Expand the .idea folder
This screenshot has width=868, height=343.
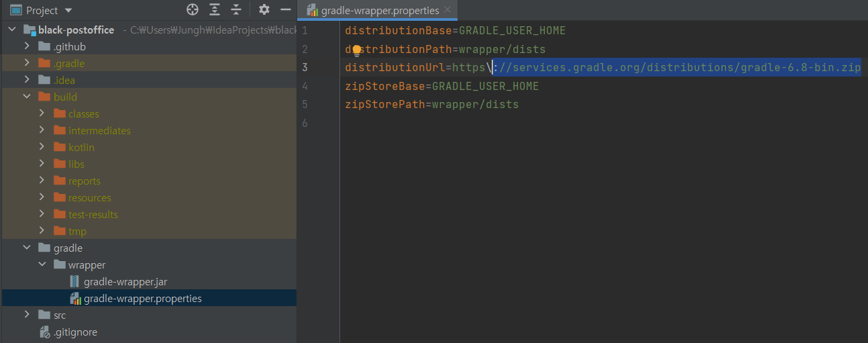click(27, 80)
